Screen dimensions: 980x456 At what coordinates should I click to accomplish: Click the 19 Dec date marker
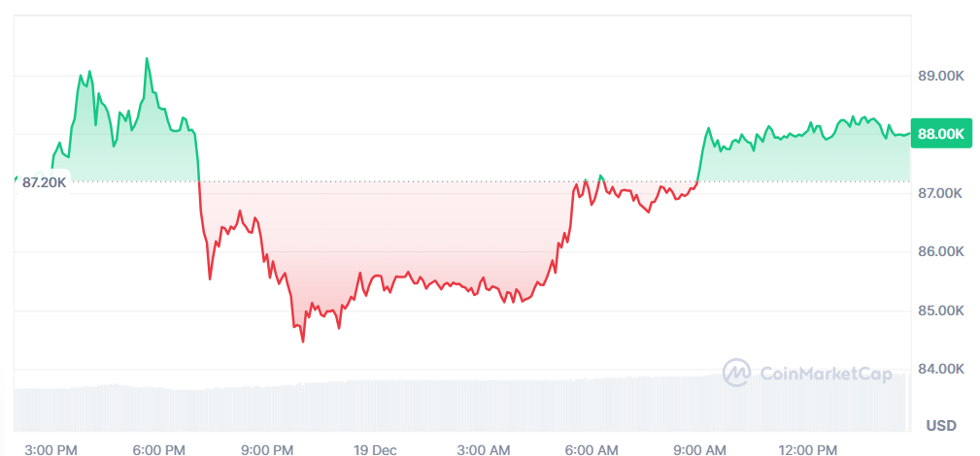coord(376,450)
